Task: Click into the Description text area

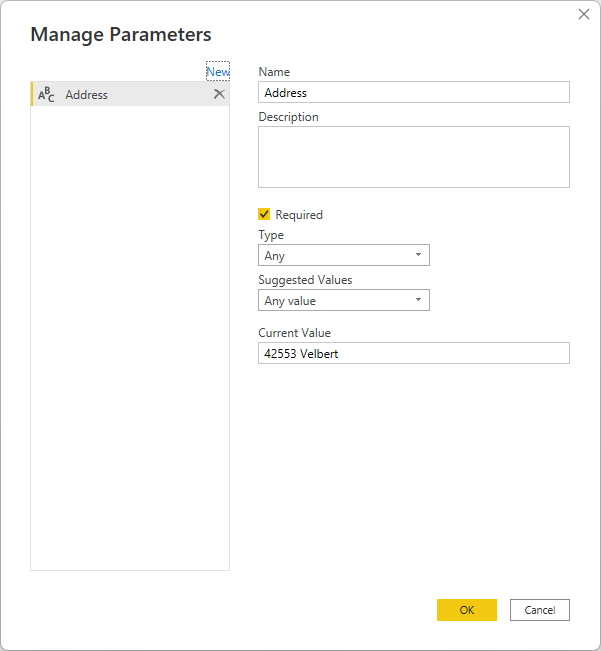Action: [414, 157]
